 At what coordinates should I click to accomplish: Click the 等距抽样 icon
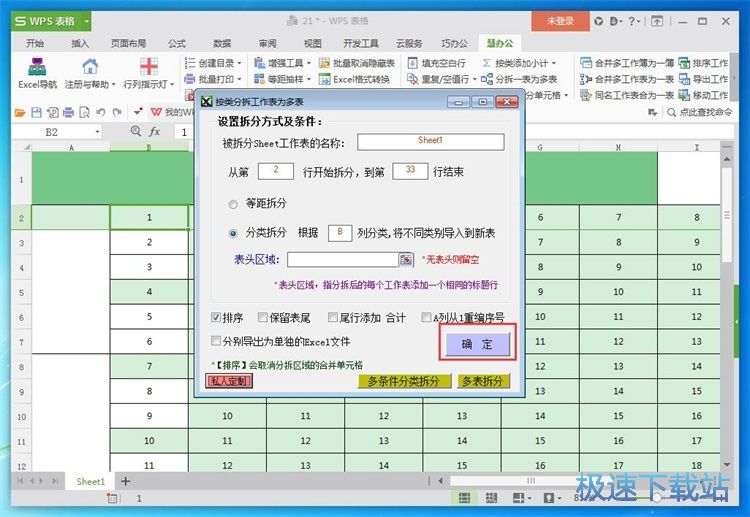[x=259, y=79]
